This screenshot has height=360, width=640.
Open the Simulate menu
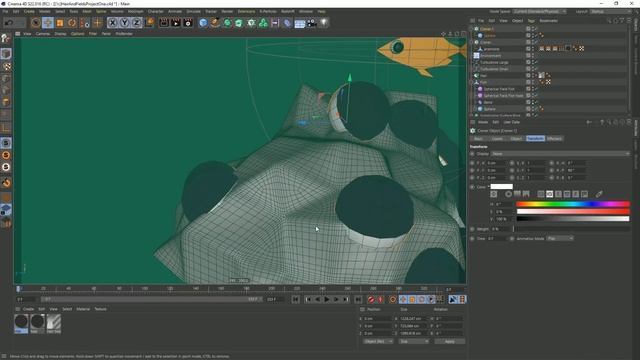pyautogui.click(x=193, y=11)
